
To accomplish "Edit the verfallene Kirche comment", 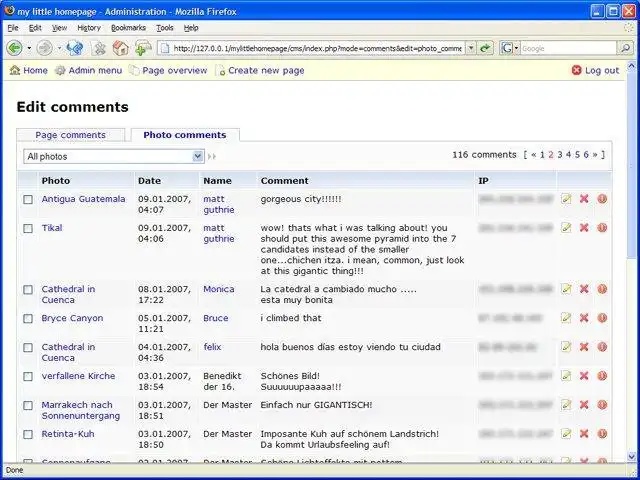I will point(566,376).
